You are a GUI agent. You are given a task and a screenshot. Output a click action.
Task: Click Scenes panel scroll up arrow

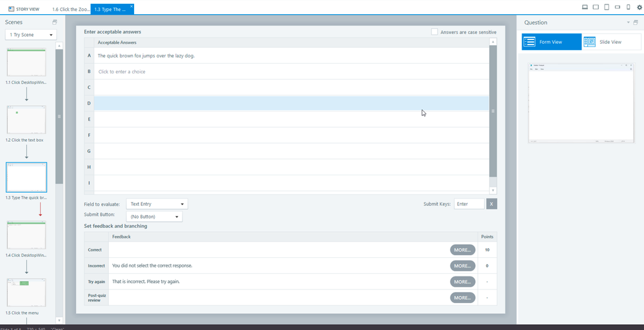coord(59,46)
